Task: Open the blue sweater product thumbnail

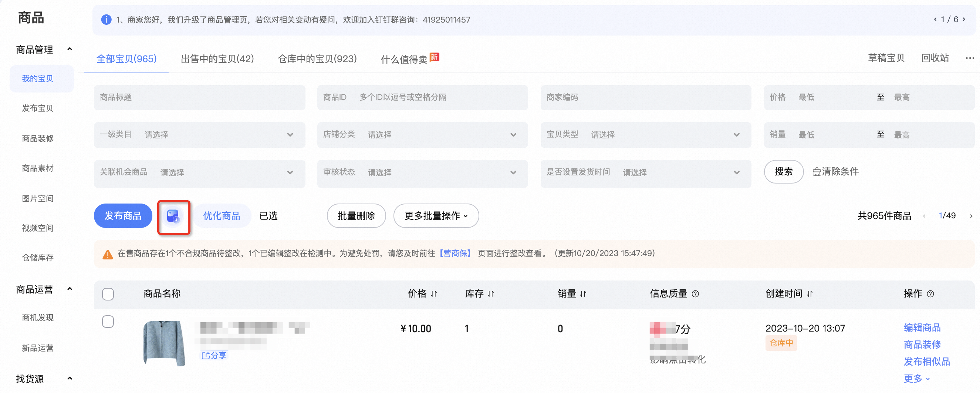Action: (164, 343)
